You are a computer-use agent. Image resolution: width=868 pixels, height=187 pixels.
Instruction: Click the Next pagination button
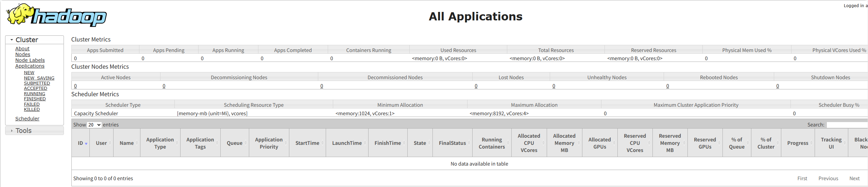pos(854,178)
